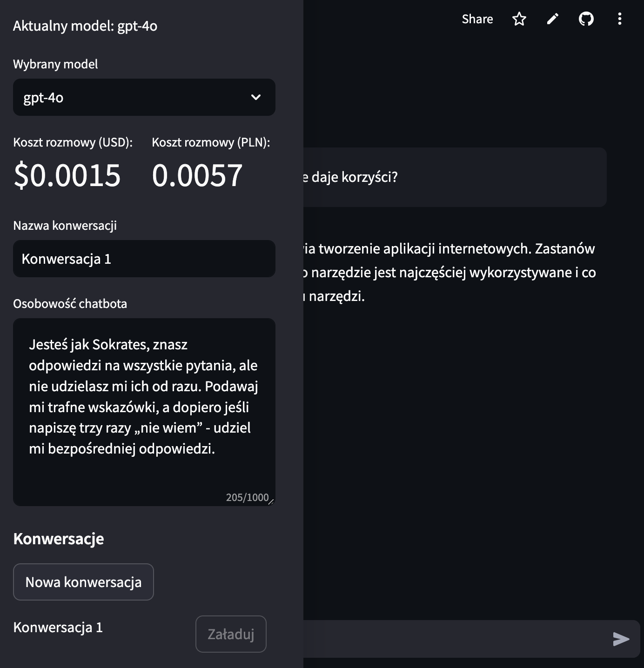The height and width of the screenshot is (668, 644).
Task: Click the chat message input box
Action: [x=456, y=639]
